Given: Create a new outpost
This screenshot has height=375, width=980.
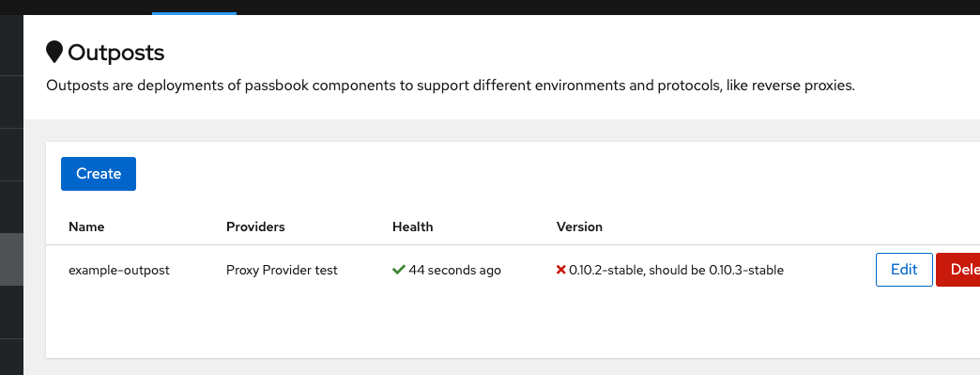Looking at the screenshot, I should coord(99,174).
